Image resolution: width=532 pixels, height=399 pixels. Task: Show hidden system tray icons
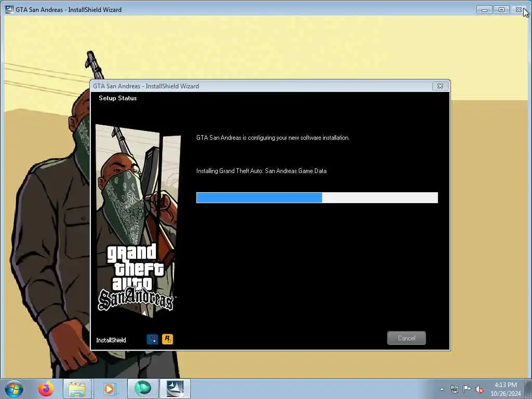click(442, 389)
